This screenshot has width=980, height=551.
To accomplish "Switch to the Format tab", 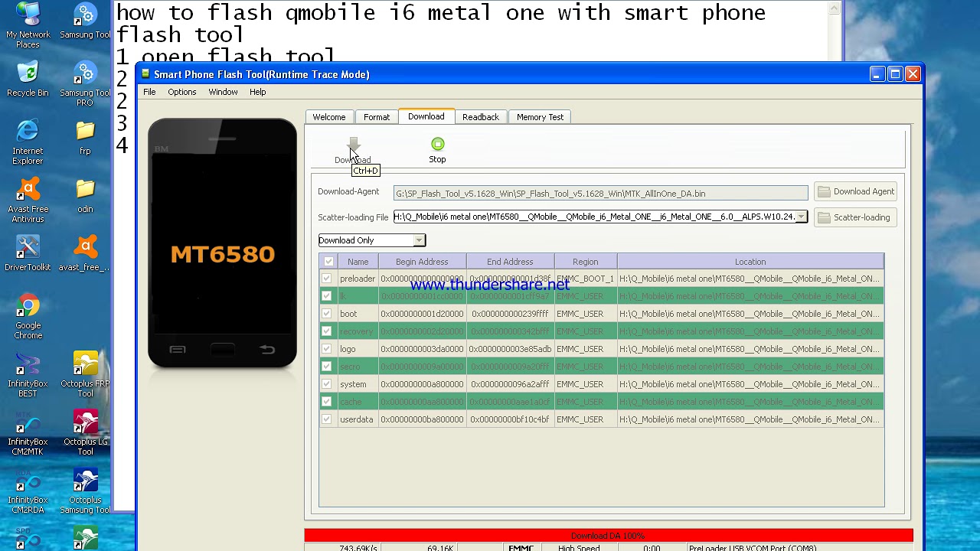I will (377, 117).
